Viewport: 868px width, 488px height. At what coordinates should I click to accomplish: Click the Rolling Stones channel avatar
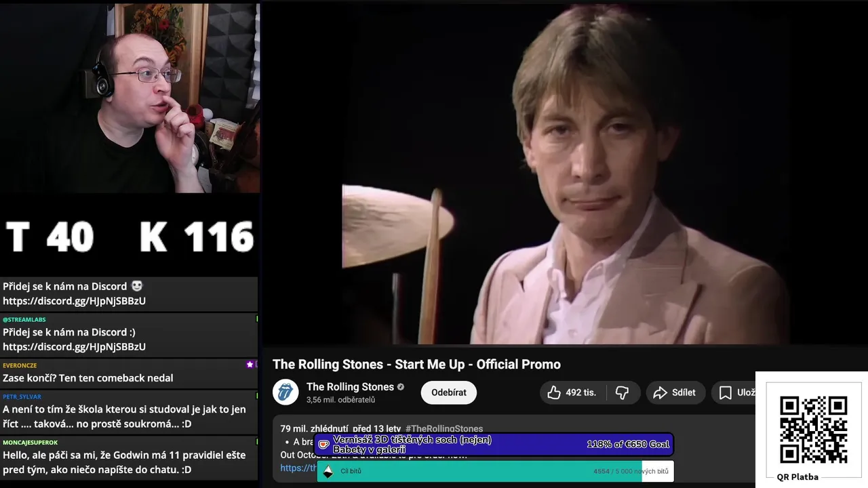[285, 392]
